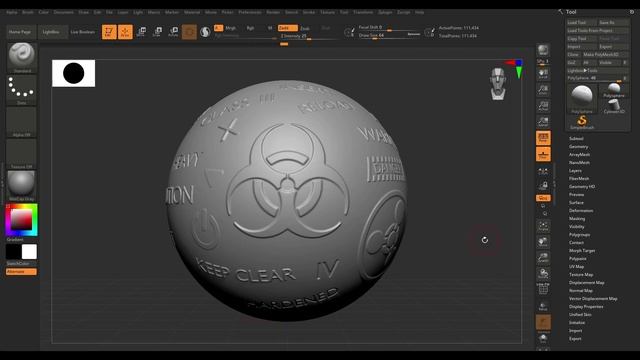Screen dimensions: 640x360
Task: Open the Standard brush thumbnail picker
Action: coord(22,57)
